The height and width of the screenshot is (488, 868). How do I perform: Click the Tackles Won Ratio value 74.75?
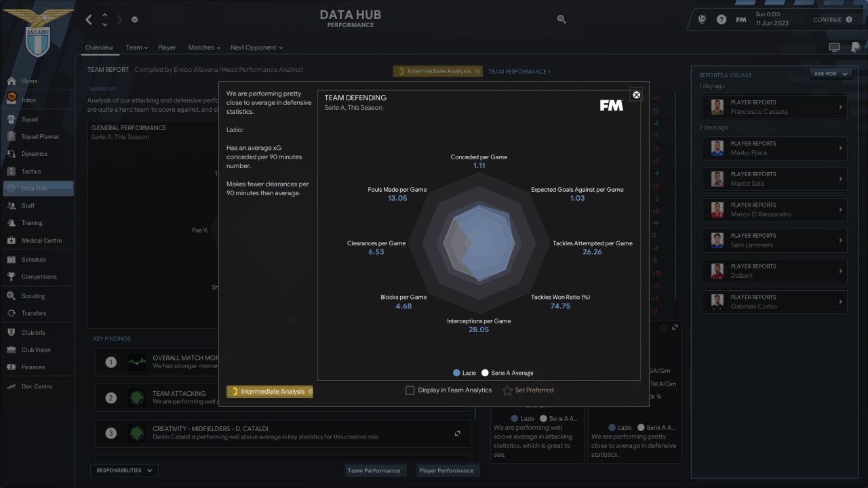560,306
